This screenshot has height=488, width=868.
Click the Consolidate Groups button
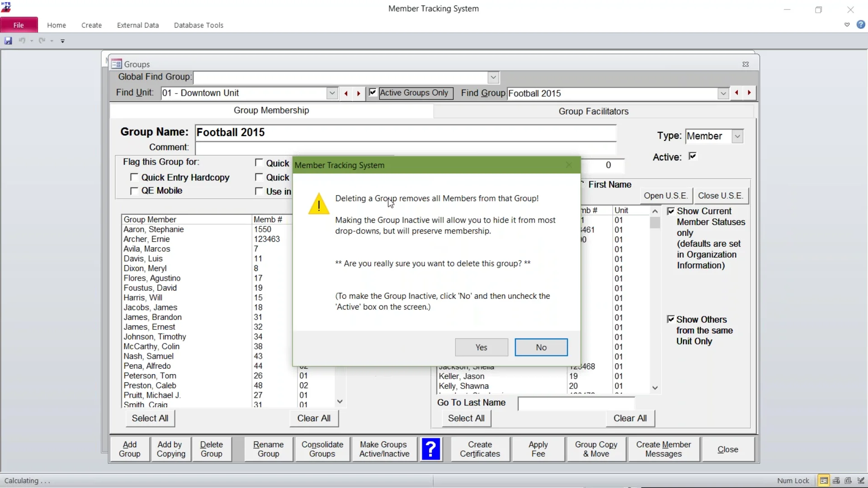322,449
